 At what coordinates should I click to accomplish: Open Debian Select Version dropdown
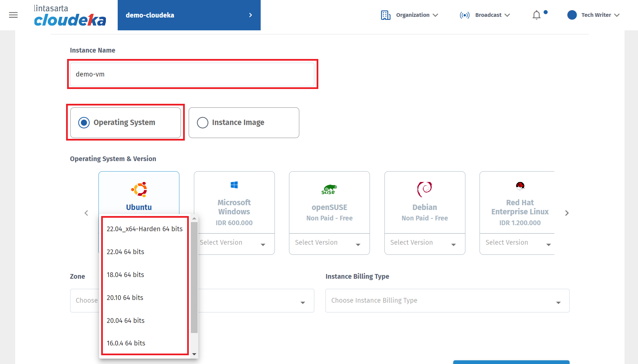425,243
